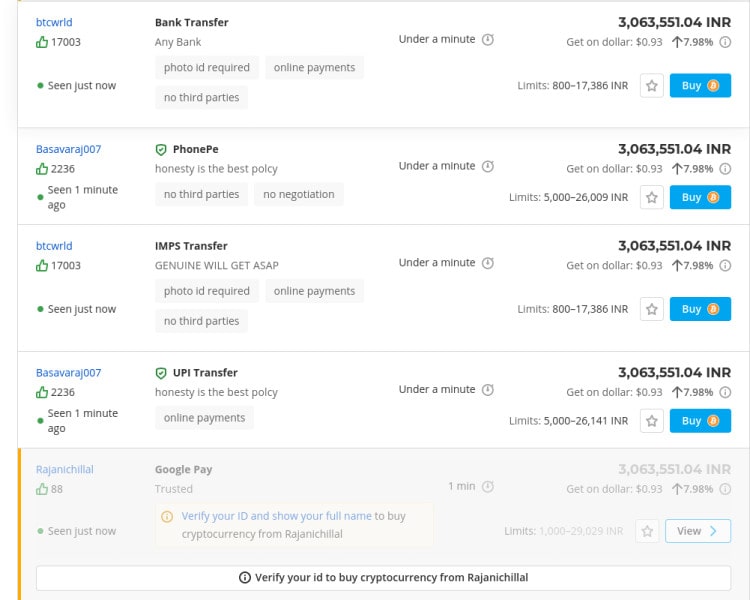
Task: Select 'no negotiation' tag on PhonePe offer
Action: pyautogui.click(x=298, y=195)
